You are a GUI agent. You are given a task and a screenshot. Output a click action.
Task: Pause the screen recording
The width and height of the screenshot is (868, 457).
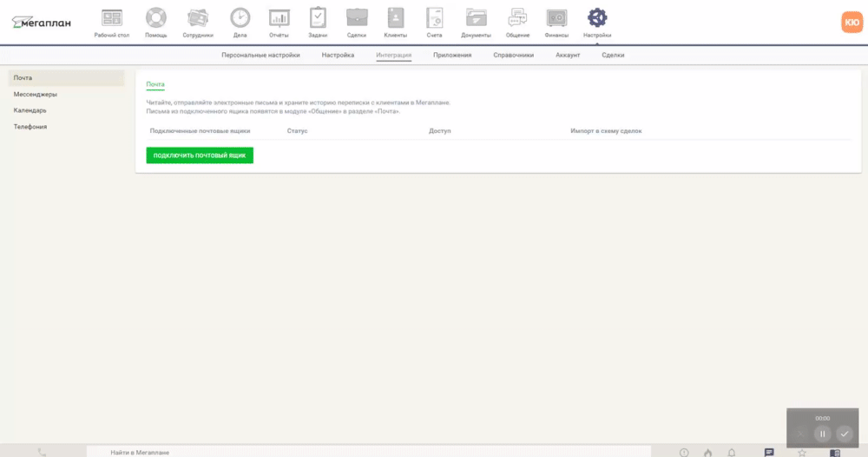(822, 434)
